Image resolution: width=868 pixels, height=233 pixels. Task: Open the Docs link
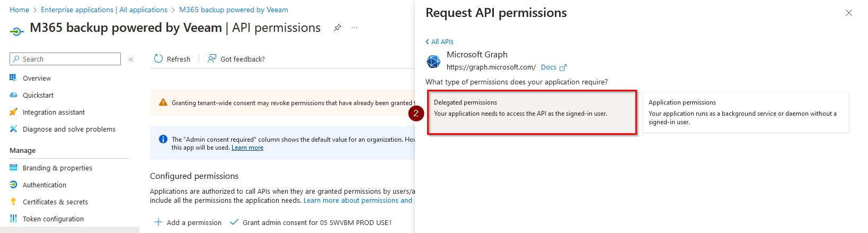548,67
